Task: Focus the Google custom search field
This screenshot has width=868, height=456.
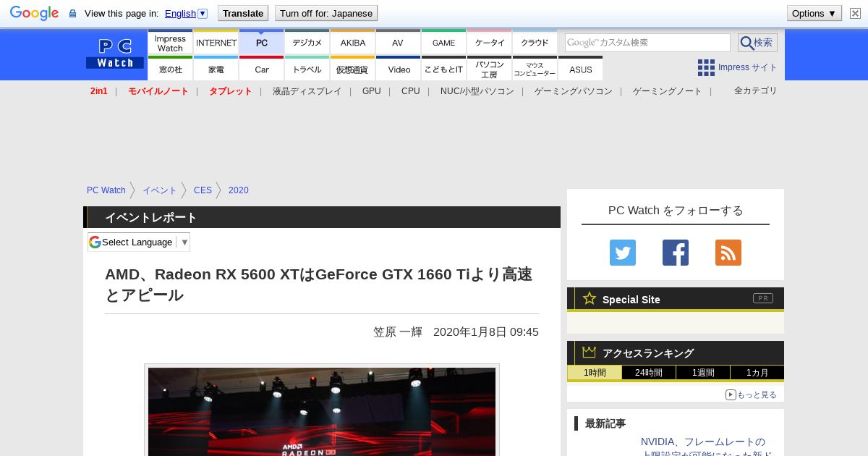Action: coord(647,43)
